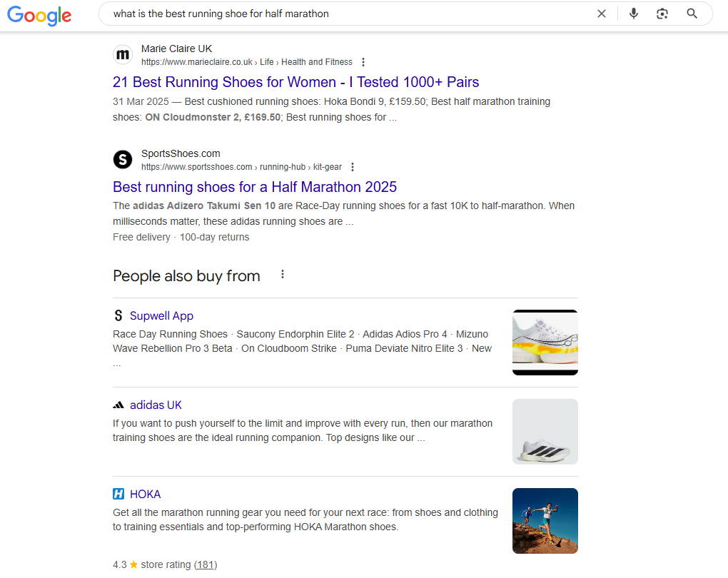Click the Supwell App S logo icon
Screen dimensions: 728x578
(118, 315)
